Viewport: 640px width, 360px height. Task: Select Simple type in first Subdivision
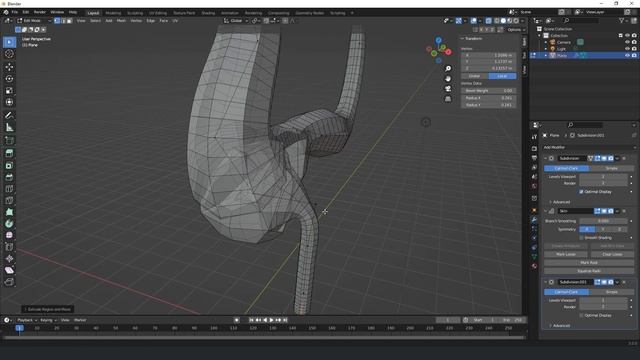[611, 168]
